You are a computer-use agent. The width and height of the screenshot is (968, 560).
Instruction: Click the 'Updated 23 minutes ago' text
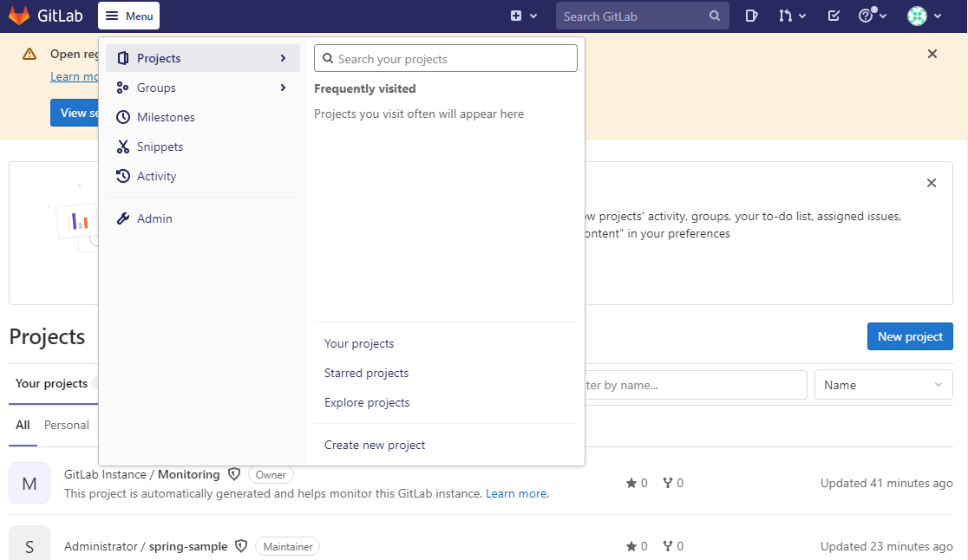coord(886,546)
